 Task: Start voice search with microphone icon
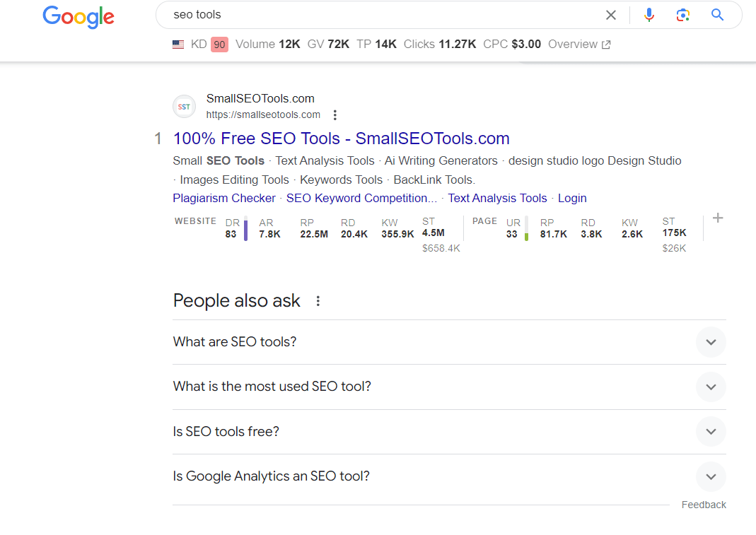coord(649,15)
